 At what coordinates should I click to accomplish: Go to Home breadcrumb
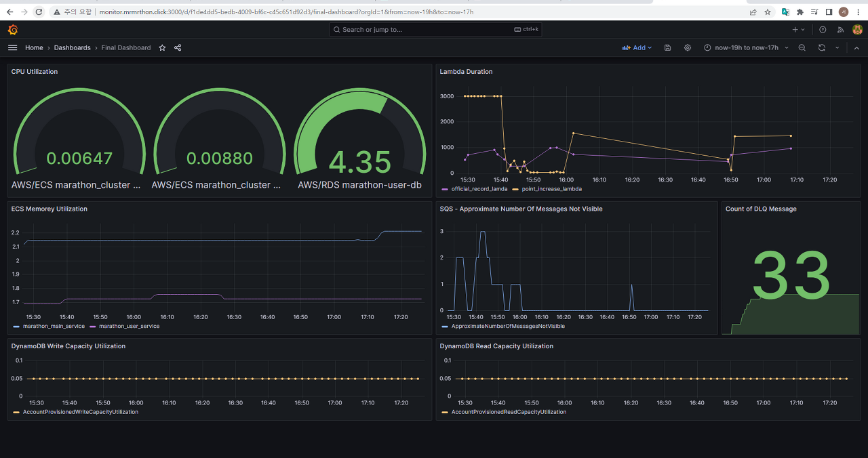34,48
